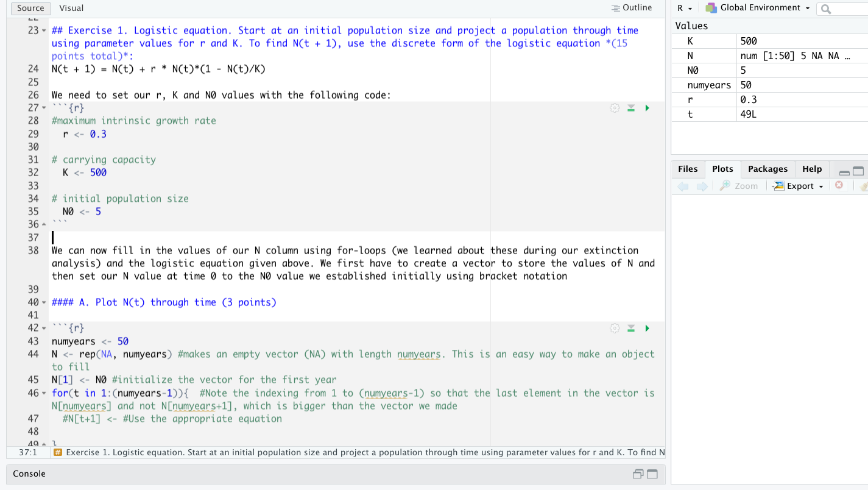868x490 pixels.
Task: Click the cursor position 37:1 indicator
Action: coord(28,452)
